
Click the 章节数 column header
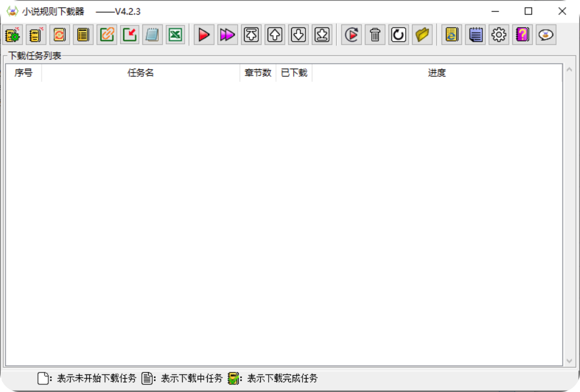[258, 73]
